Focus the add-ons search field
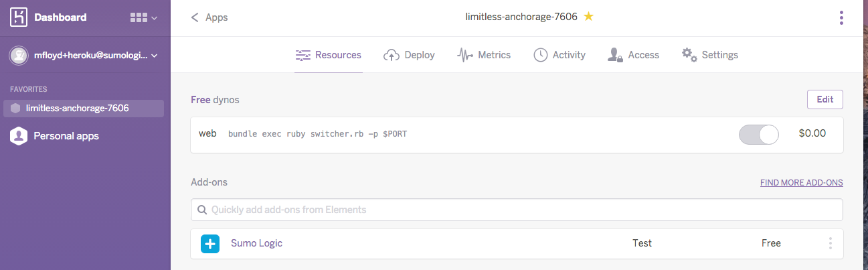 (x=517, y=210)
